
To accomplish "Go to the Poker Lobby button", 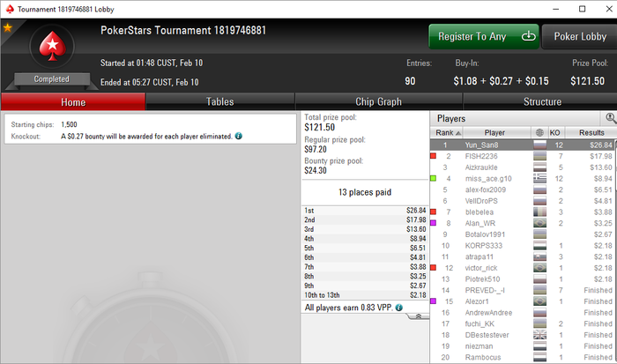I will 580,37.
